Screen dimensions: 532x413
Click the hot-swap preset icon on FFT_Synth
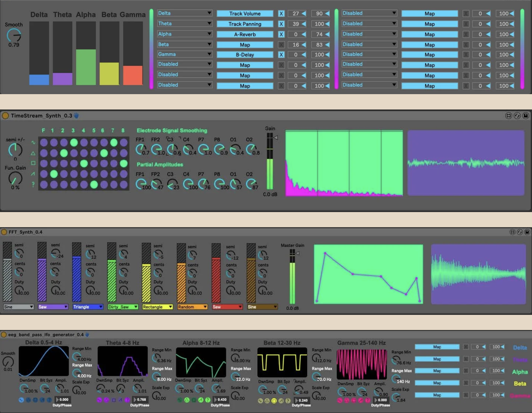(520, 232)
